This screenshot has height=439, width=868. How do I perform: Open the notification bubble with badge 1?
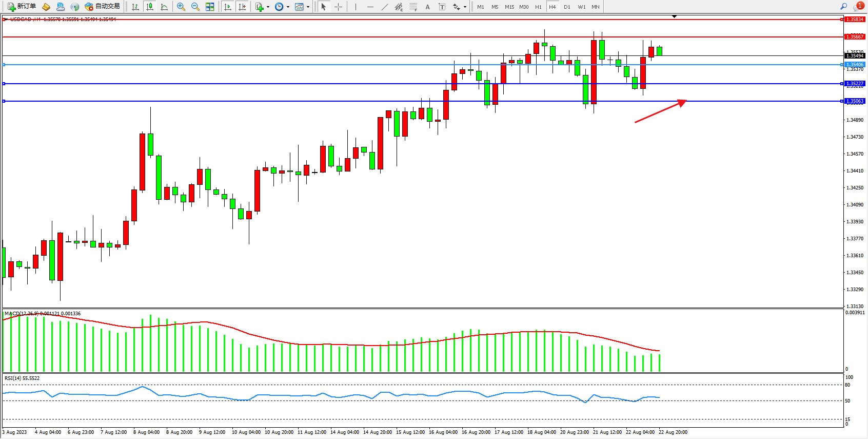[858, 7]
